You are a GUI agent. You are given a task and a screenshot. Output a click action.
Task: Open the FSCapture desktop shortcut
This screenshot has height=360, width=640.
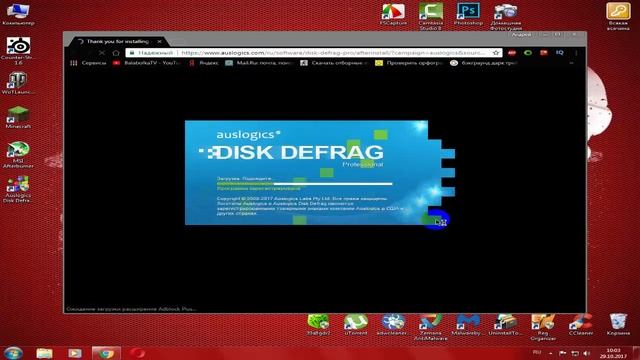[393, 15]
